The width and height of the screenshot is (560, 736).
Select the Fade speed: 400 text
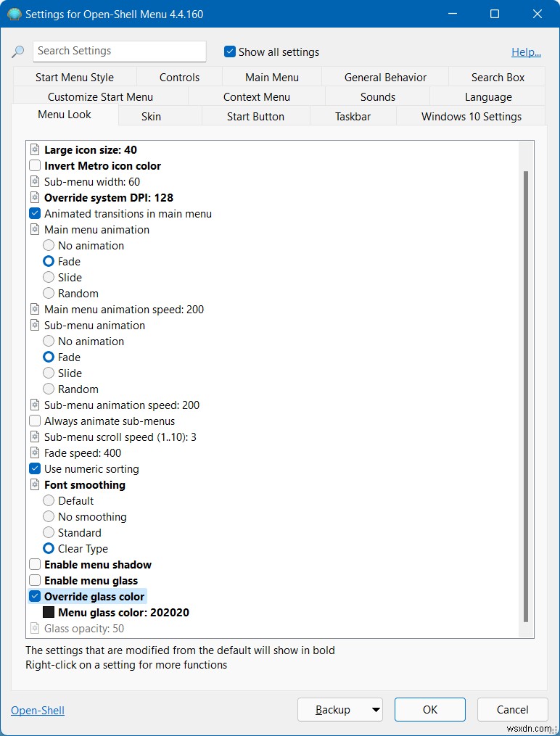click(x=83, y=453)
